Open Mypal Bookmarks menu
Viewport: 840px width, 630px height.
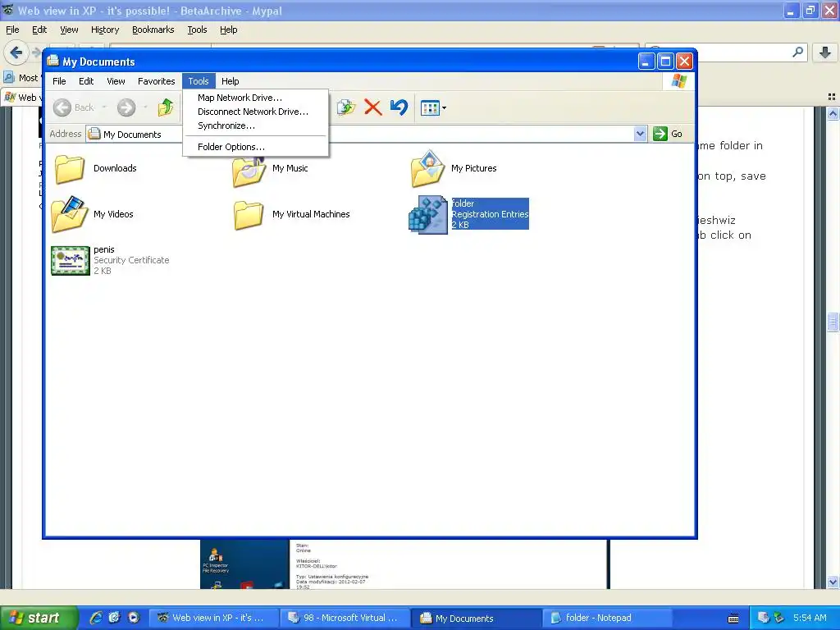click(153, 30)
